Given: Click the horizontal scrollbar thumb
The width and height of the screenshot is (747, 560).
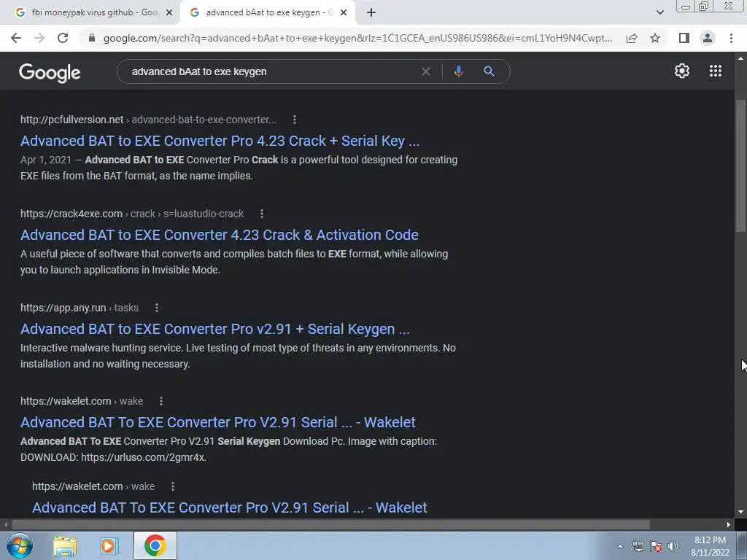Looking at the screenshot, I should pos(331,525).
